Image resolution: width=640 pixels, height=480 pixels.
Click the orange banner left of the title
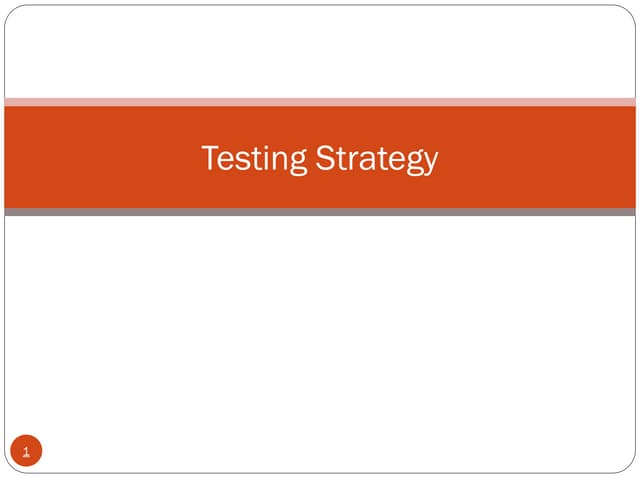100,158
